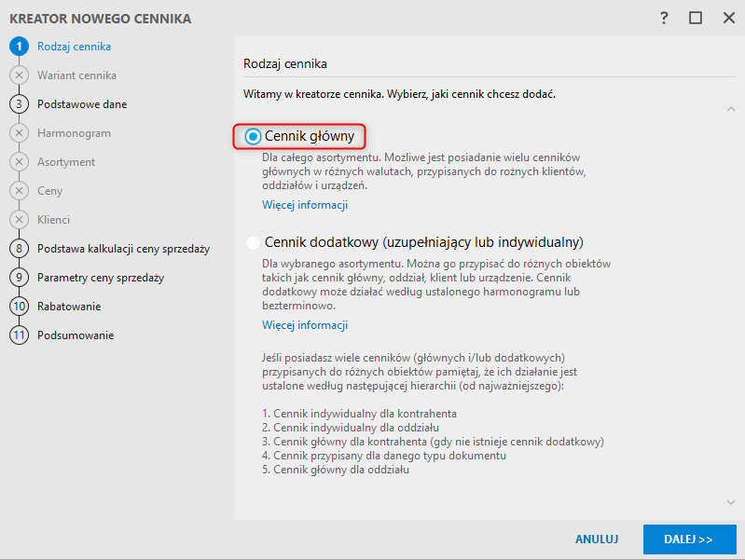745x560 pixels.
Task: Click the step 8 number icon
Action: [19, 249]
